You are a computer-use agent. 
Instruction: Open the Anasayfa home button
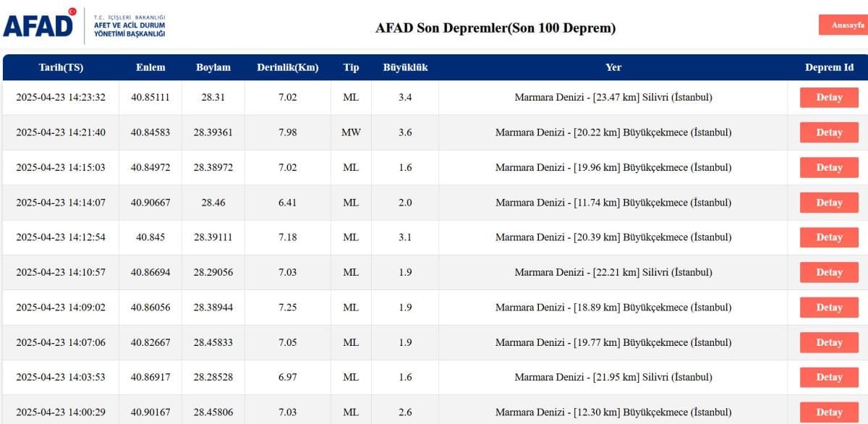tap(843, 25)
